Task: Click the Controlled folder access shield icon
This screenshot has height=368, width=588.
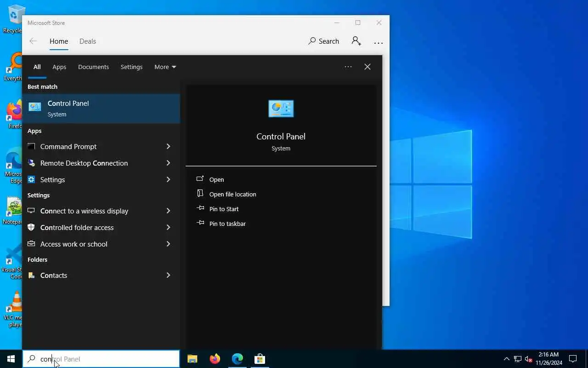Action: pos(31,227)
